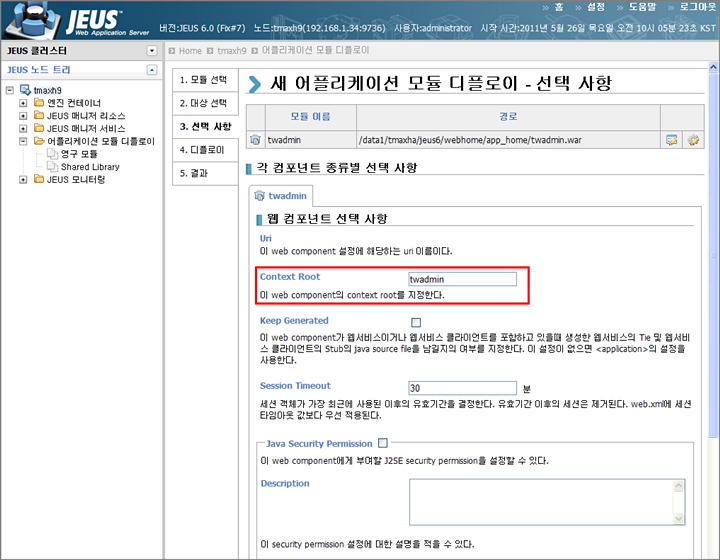Select 영구 모듈 tree item
The width and height of the screenshot is (720, 560).
tap(79, 154)
